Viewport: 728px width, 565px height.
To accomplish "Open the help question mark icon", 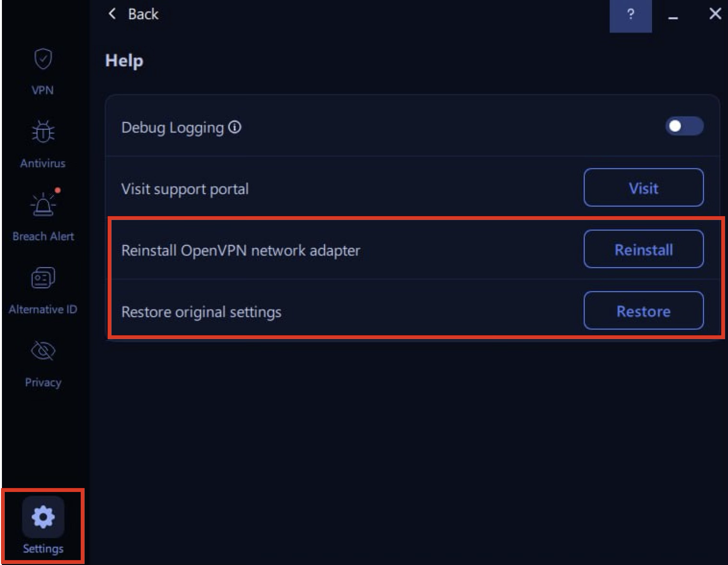I will (x=630, y=14).
